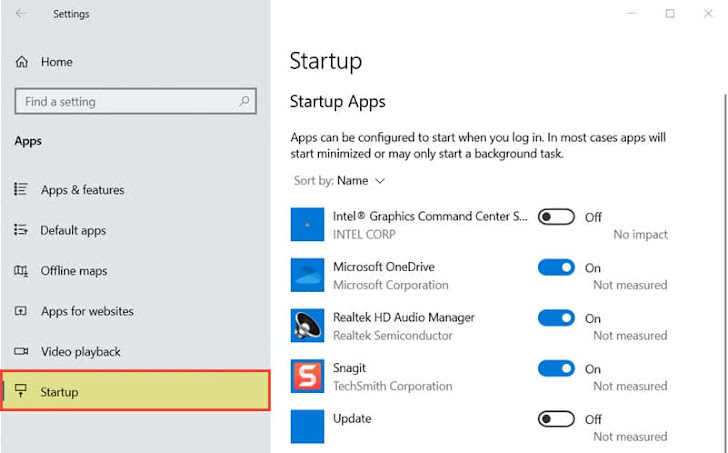Click the back arrow next to Settings
Image resolution: width=728 pixels, height=453 pixels.
(20, 13)
